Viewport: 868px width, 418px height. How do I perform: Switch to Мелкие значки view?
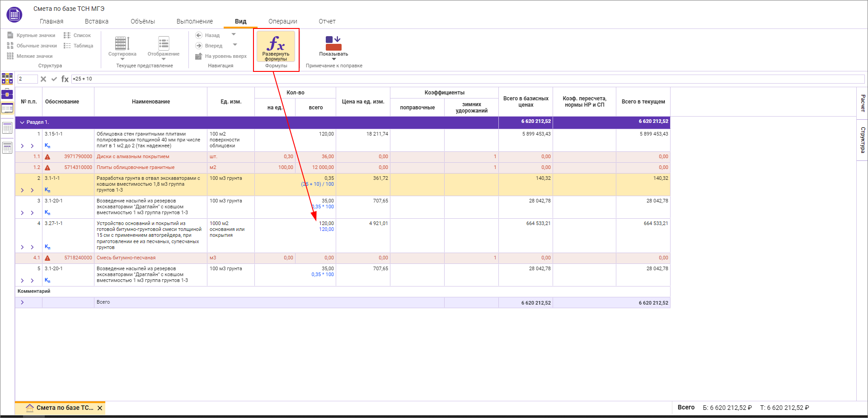(x=30, y=56)
